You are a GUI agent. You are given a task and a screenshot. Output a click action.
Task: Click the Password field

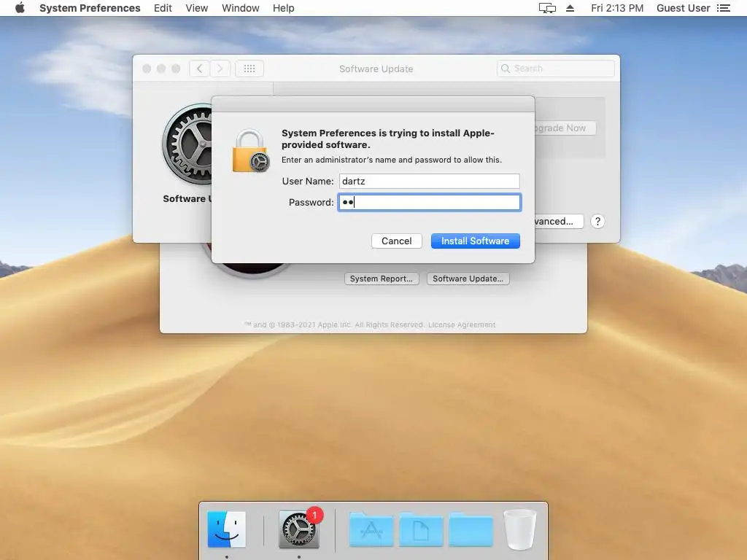(x=429, y=203)
